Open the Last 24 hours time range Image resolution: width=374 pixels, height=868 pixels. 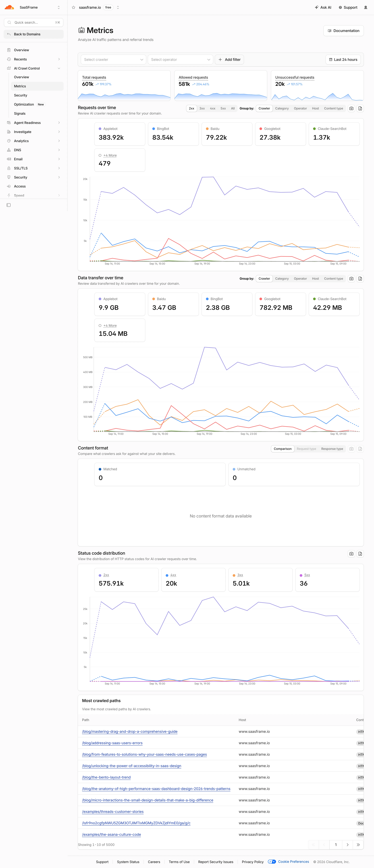(343, 60)
